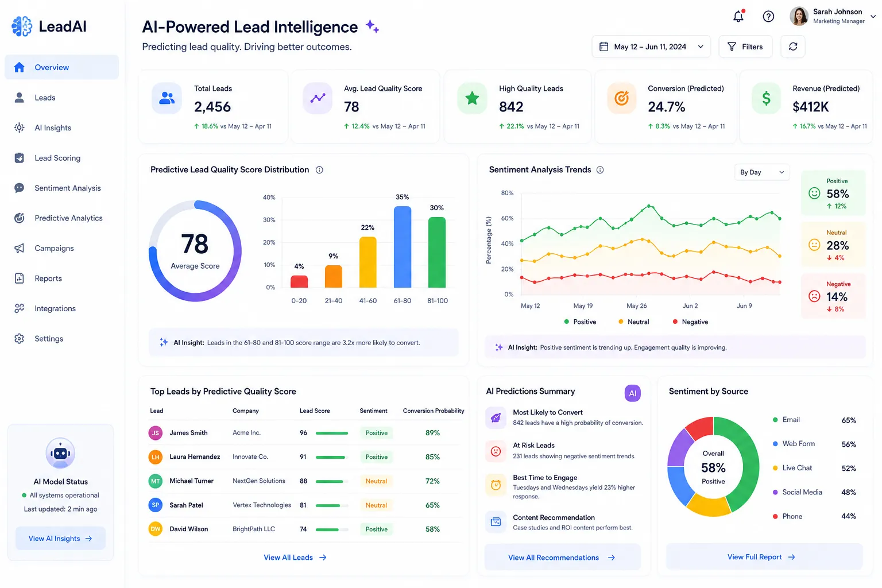This screenshot has height=588, width=882.
Task: Click David Wilson's lead score progress bar
Action: pos(332,529)
